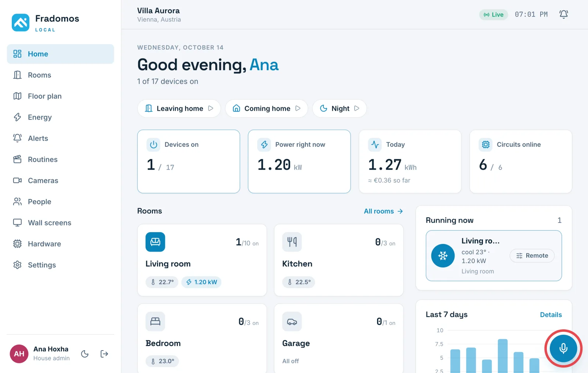Open the Energy section
588x373 pixels.
click(61, 117)
